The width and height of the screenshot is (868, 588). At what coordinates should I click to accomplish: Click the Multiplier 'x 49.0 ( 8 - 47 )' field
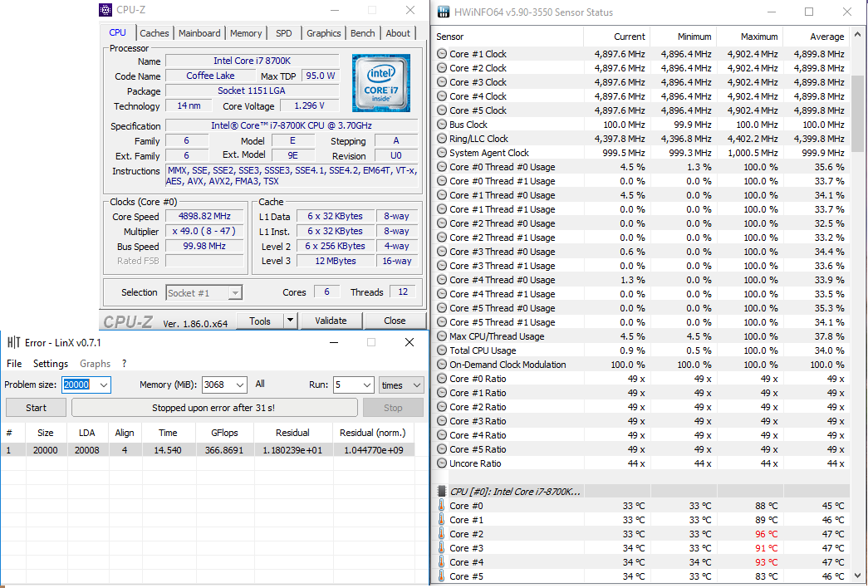pyautogui.click(x=204, y=232)
